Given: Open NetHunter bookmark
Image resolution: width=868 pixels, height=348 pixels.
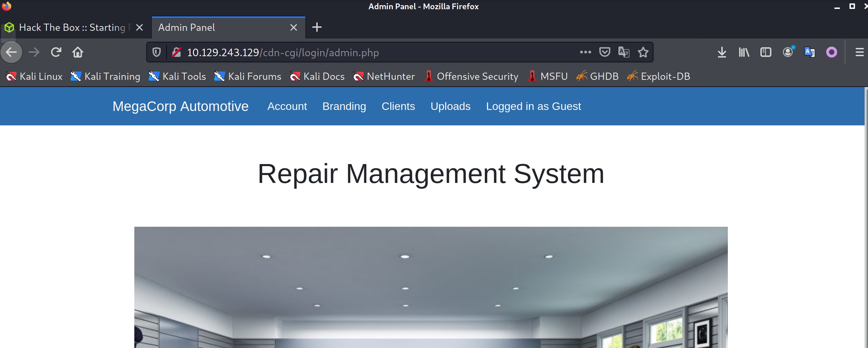Looking at the screenshot, I should [384, 76].
